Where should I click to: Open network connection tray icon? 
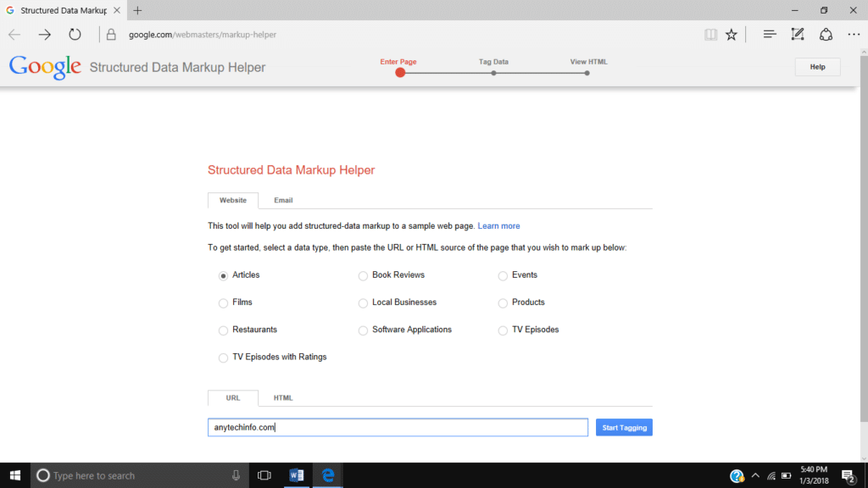click(x=771, y=476)
